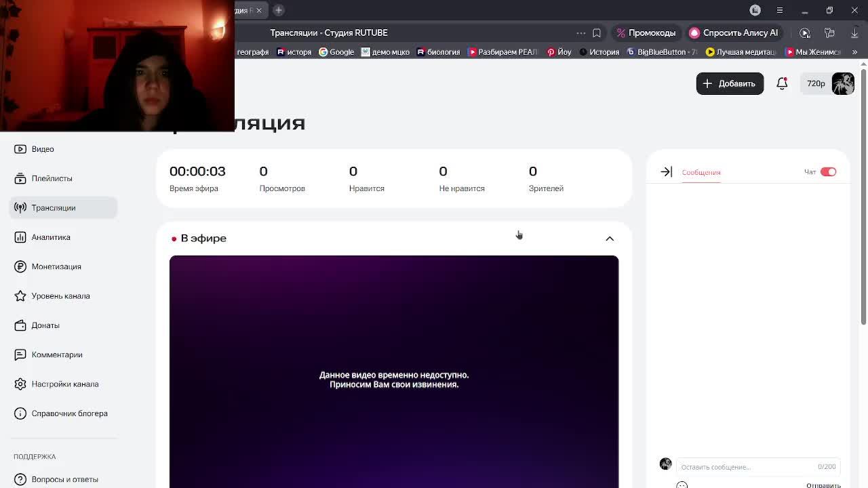The height and width of the screenshot is (488, 868).
Task: Select Трансляции in the sidebar
Action: 63,207
